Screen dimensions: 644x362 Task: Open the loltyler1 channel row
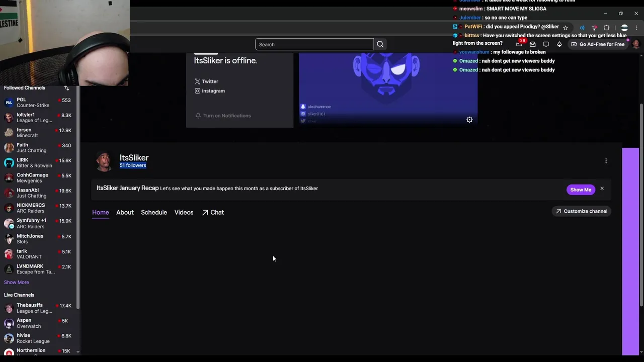[x=39, y=118]
